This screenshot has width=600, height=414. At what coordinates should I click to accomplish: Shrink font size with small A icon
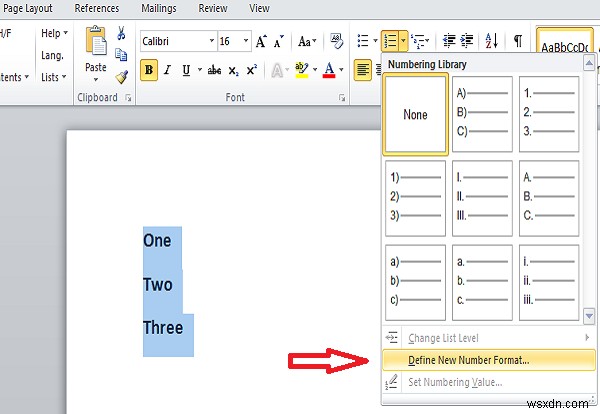pos(279,41)
